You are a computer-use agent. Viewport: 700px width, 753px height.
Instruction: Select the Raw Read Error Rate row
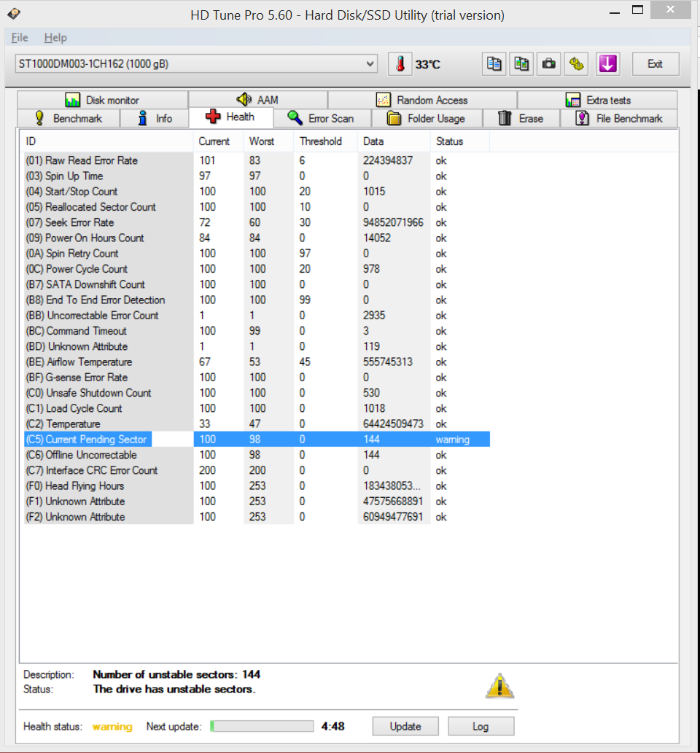(257, 160)
